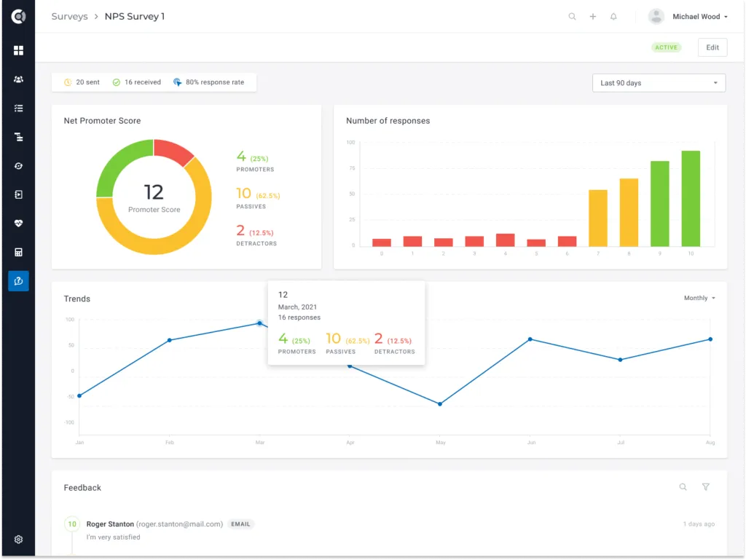
Task: Select the Jul data point on Trends
Action: 620,360
